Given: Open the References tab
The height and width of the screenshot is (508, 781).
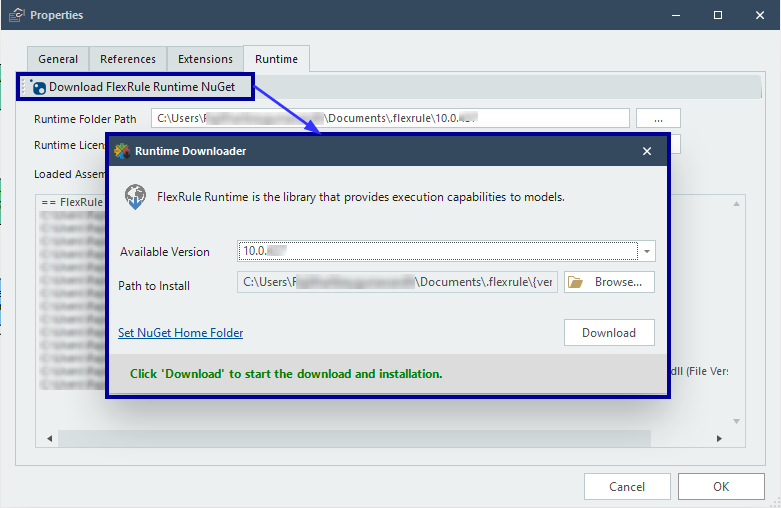Looking at the screenshot, I should [x=128, y=59].
